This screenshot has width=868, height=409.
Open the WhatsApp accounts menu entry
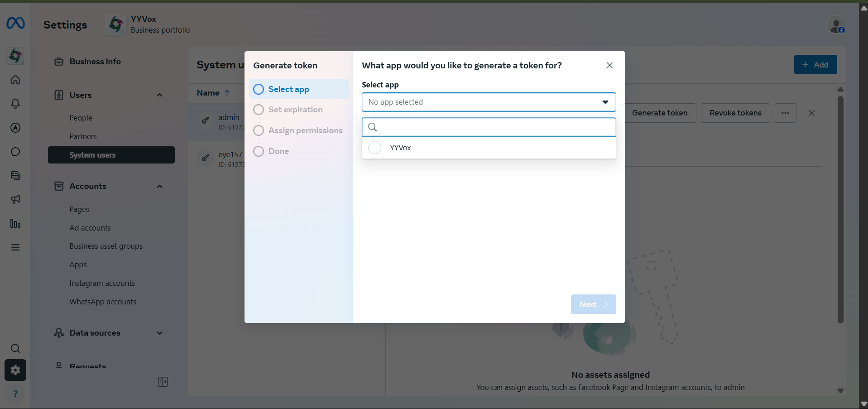[x=103, y=302]
